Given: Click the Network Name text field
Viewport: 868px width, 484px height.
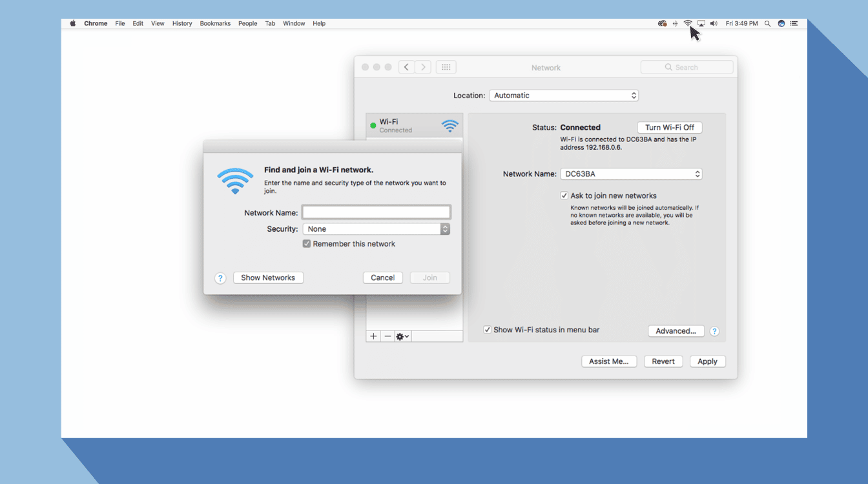Looking at the screenshot, I should (x=376, y=212).
